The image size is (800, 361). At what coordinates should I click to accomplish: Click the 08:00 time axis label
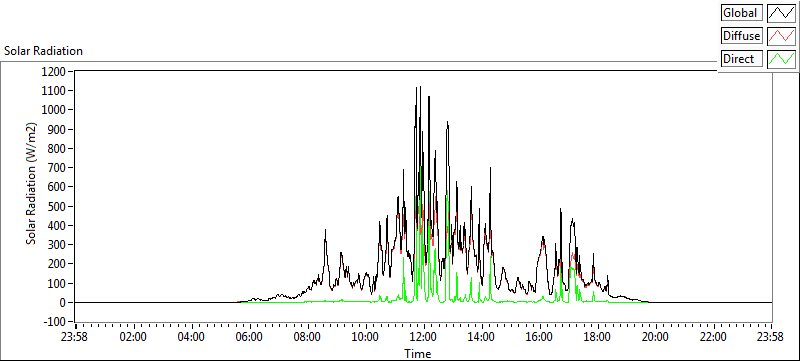[308, 337]
